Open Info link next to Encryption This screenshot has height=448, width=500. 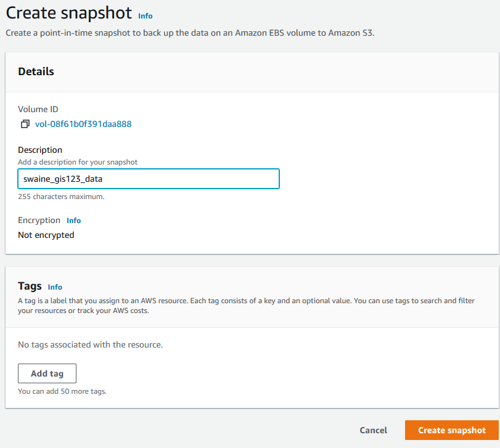tap(73, 221)
